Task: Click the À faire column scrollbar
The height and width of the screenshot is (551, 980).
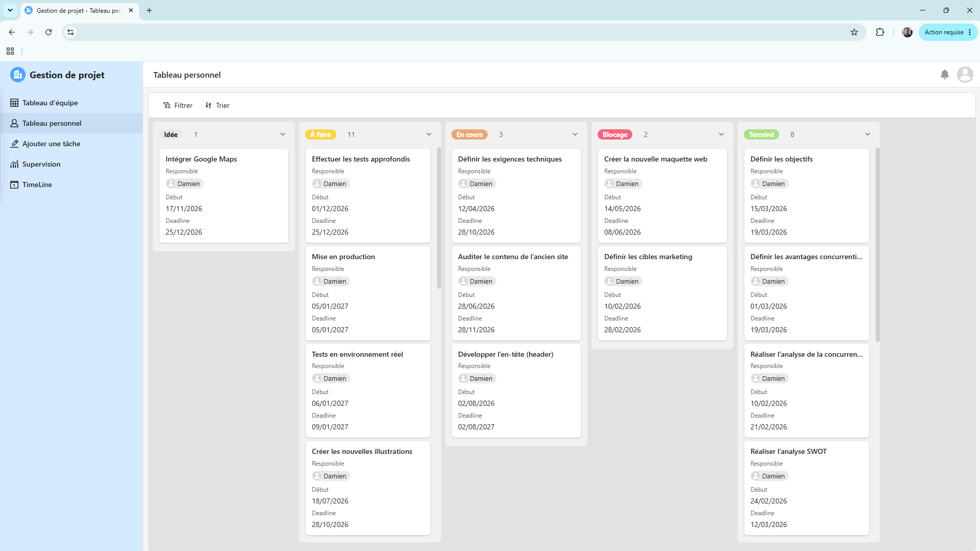Action: [x=439, y=218]
